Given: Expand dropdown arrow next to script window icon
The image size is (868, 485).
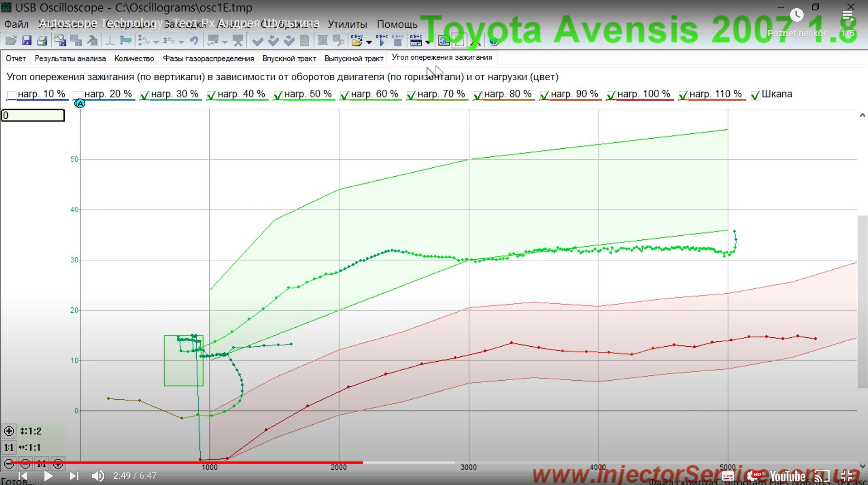Looking at the screenshot, I should click(428, 42).
